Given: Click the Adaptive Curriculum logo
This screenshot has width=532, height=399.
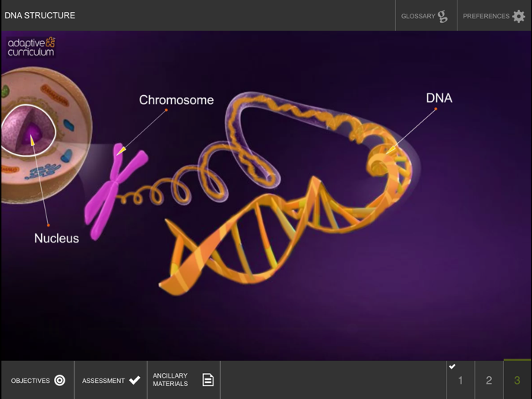Looking at the screenshot, I should tap(31, 46).
